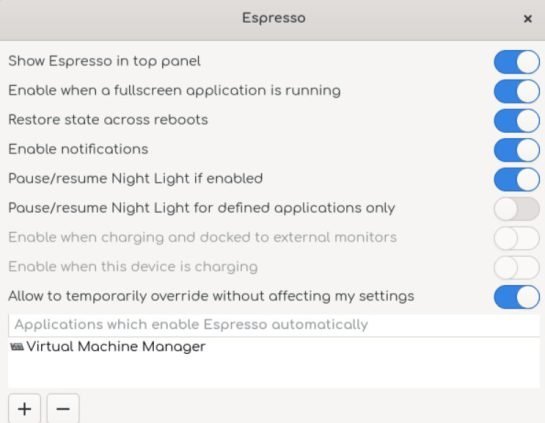The image size is (545, 423).
Task: Close the Espresso preferences window
Action: pyautogui.click(x=528, y=19)
